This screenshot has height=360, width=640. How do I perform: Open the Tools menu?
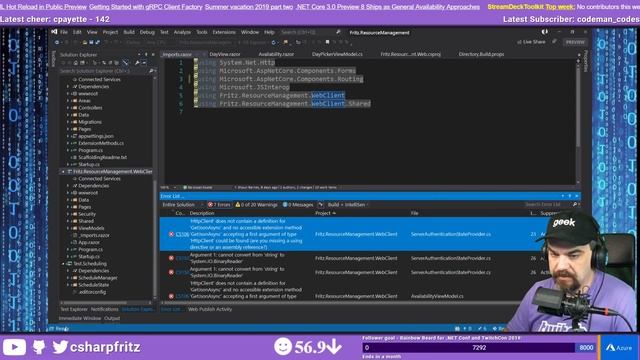[x=202, y=32]
